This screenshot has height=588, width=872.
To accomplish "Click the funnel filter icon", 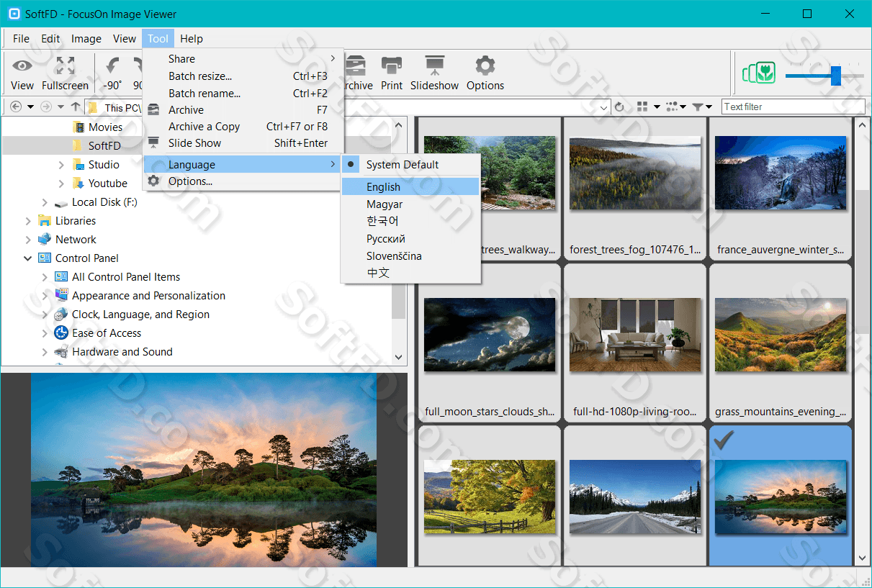I will pyautogui.click(x=698, y=107).
